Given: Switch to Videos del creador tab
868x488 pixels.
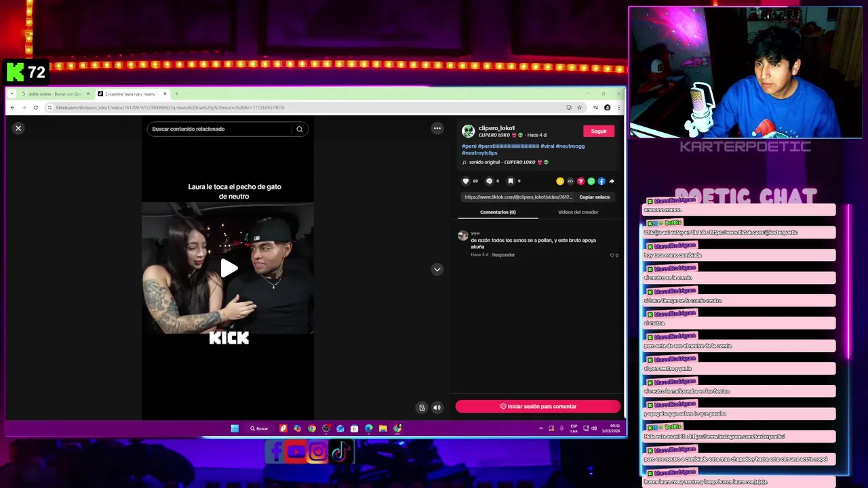Looking at the screenshot, I should (x=578, y=212).
